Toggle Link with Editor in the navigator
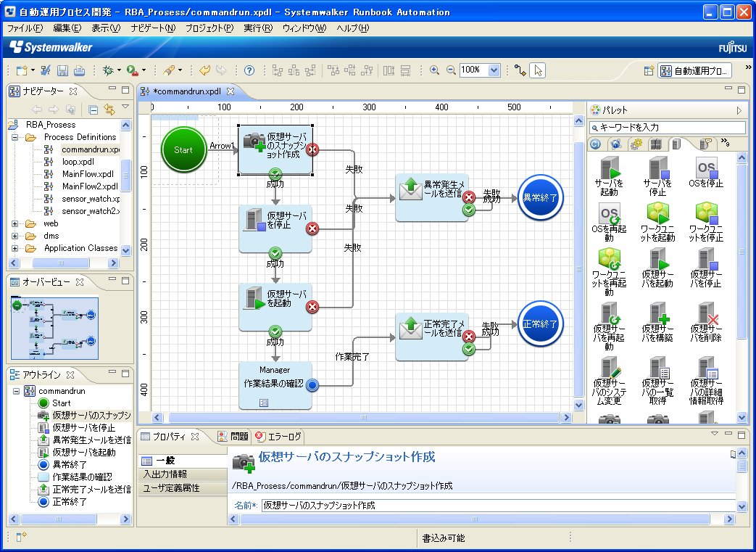The width and height of the screenshot is (756, 552). pos(109,110)
